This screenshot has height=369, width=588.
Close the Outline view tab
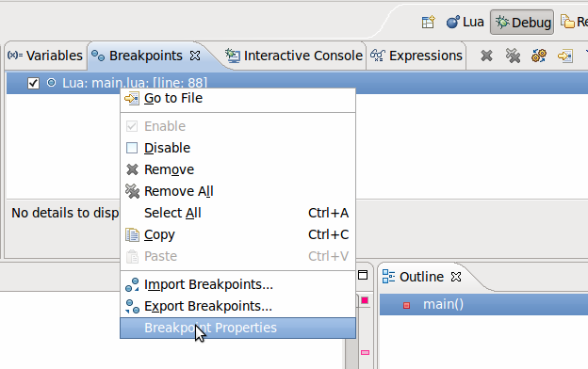456,277
